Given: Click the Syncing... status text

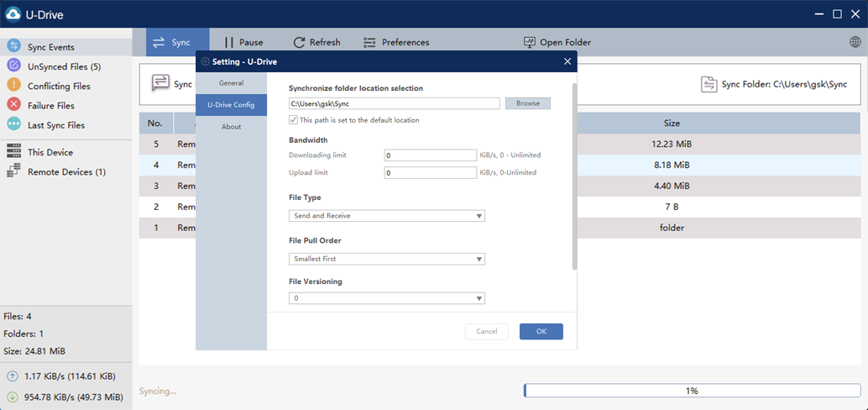Looking at the screenshot, I should coord(158,392).
